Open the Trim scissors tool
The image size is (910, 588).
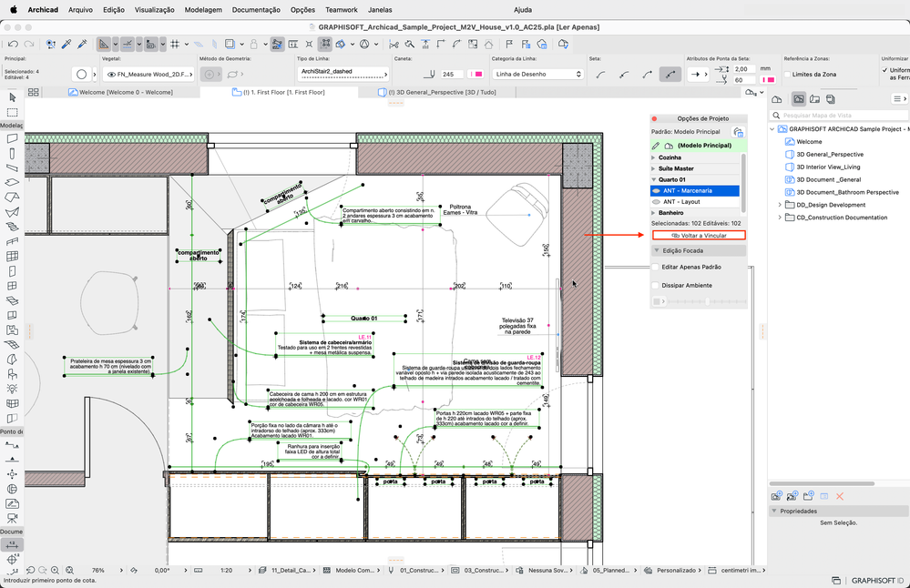coord(394,44)
